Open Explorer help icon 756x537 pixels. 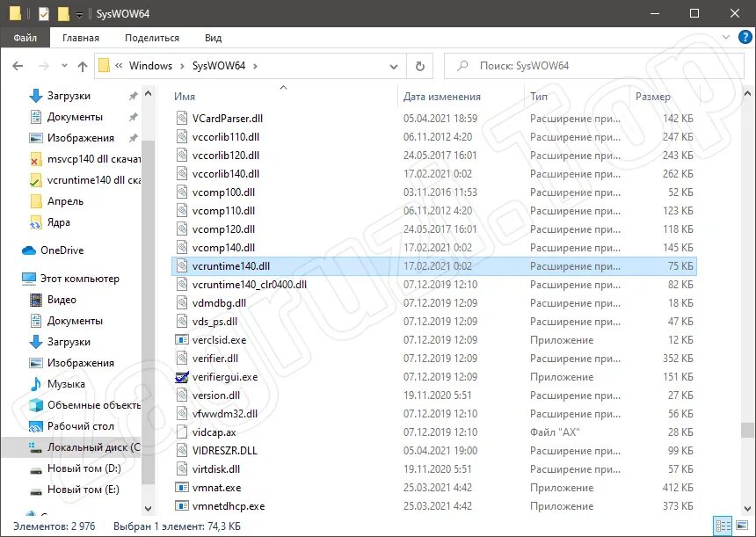pyautogui.click(x=745, y=37)
